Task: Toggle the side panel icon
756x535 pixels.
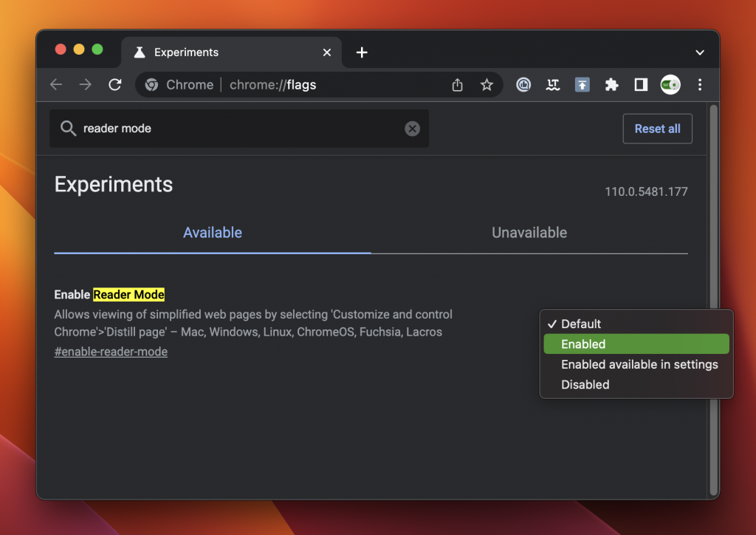Action: pyautogui.click(x=641, y=85)
